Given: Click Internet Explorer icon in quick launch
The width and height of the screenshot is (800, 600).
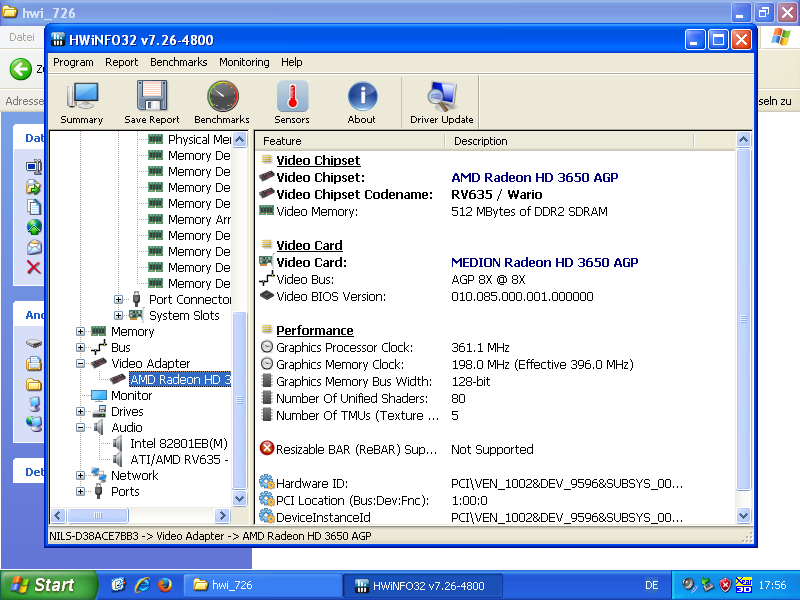Looking at the screenshot, I should 142,585.
